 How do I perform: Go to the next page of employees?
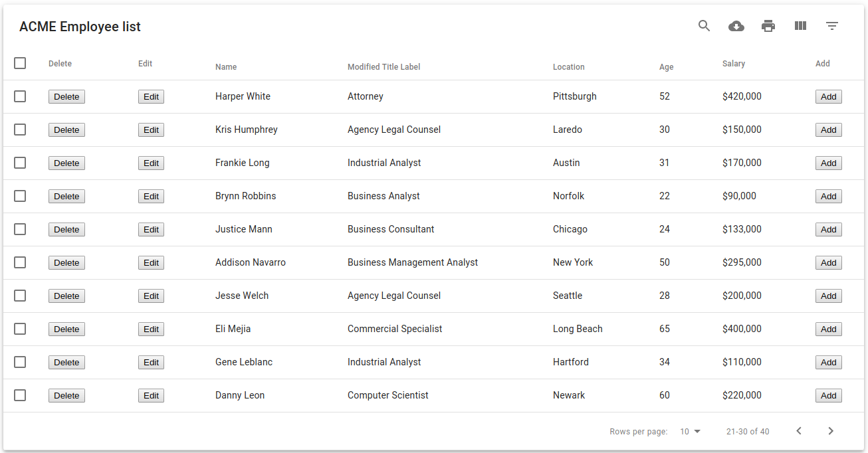[830, 431]
